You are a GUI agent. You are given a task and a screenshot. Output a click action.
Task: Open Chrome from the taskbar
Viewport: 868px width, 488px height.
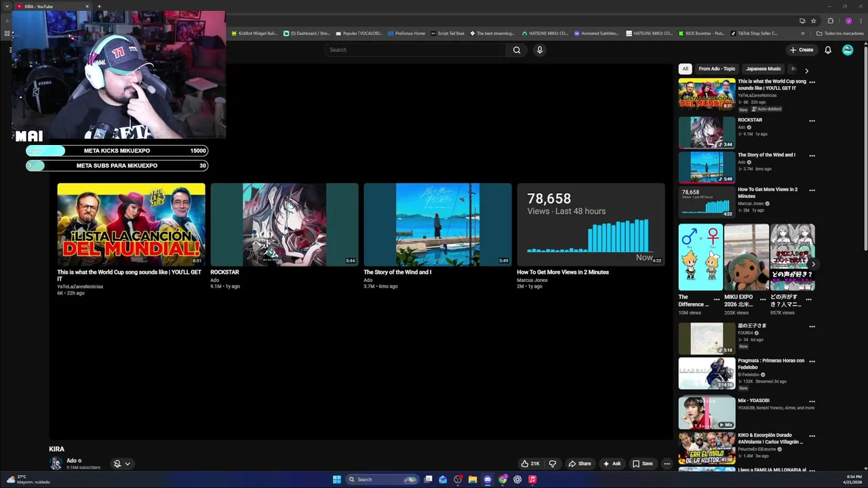(x=502, y=479)
